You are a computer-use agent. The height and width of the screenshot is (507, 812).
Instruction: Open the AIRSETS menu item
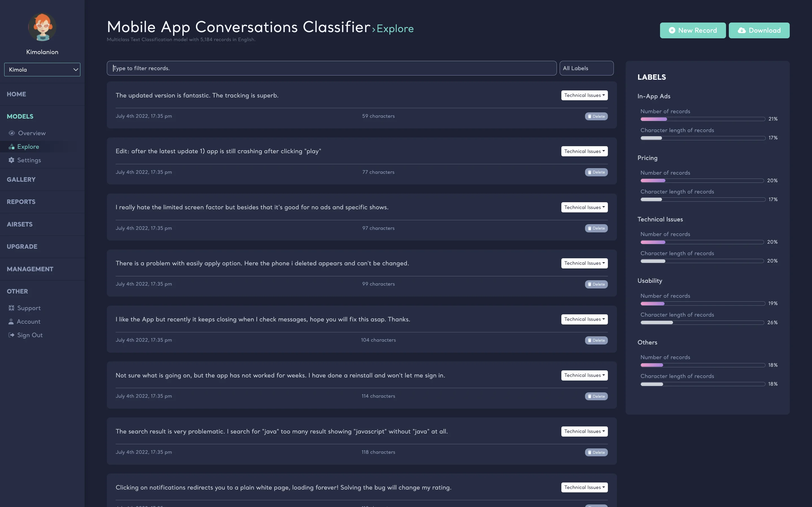tap(20, 224)
